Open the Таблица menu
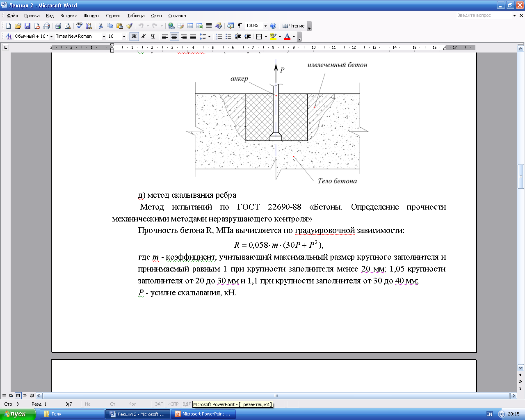Viewport: 525px width, 420px height. point(136,16)
